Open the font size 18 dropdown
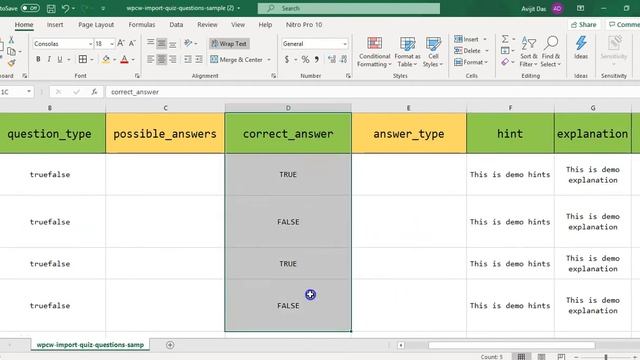640x360 pixels. pos(111,44)
